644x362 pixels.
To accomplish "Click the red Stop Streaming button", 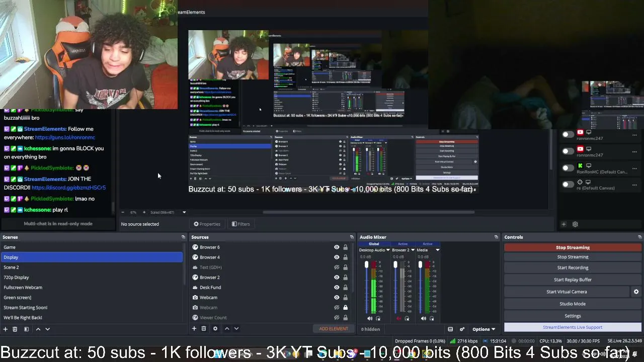I will [x=573, y=247].
